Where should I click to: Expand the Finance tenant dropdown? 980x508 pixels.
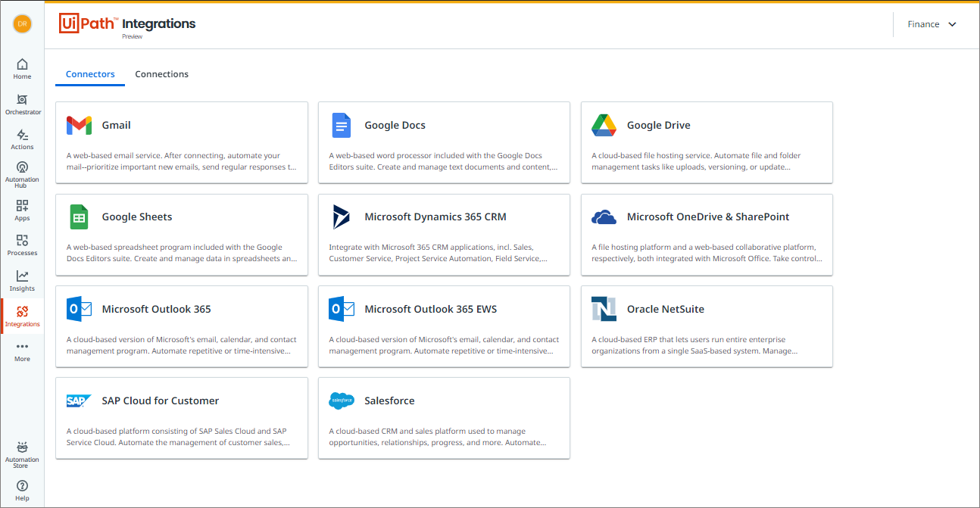[932, 24]
